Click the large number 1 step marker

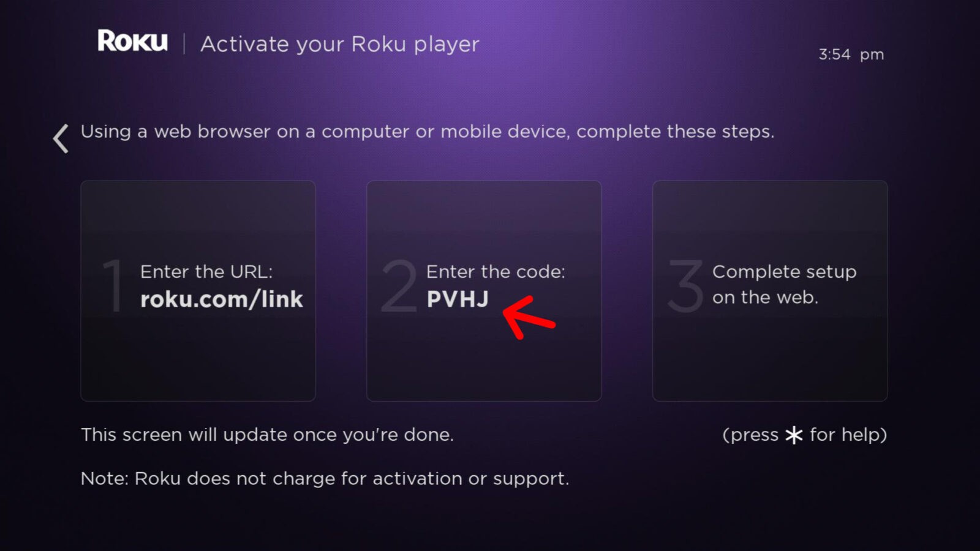point(113,285)
